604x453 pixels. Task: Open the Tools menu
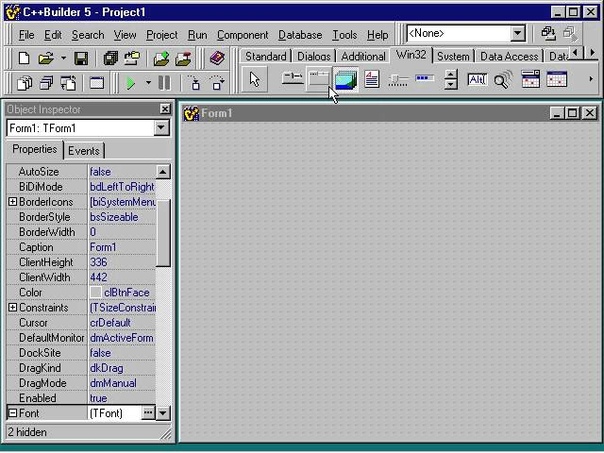(x=345, y=35)
